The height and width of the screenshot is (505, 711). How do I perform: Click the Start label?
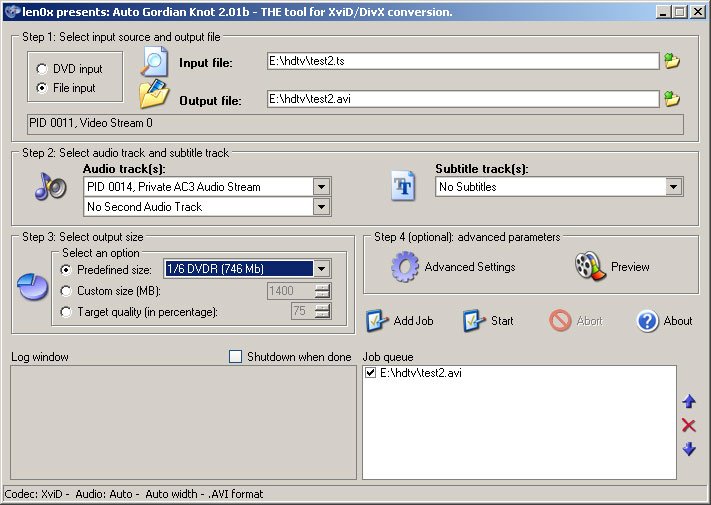pyautogui.click(x=502, y=321)
